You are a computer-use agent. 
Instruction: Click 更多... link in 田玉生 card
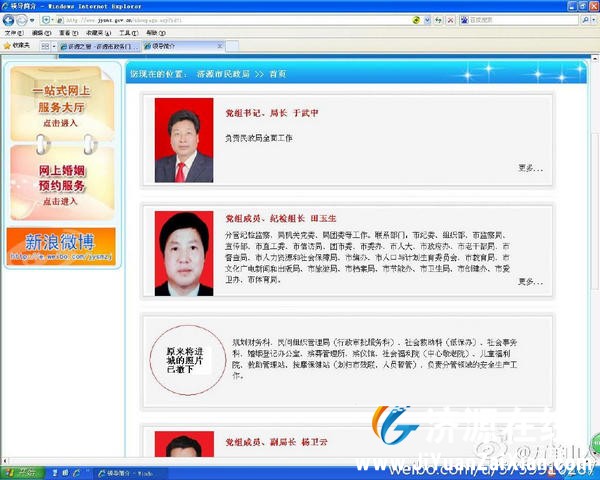530,282
